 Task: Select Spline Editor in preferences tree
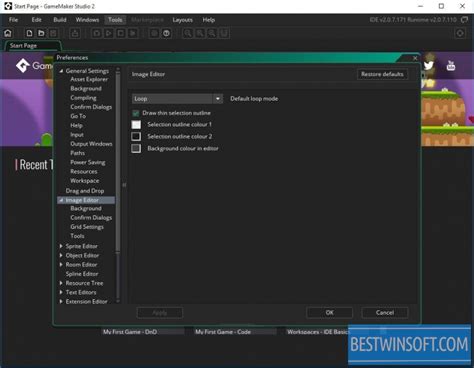[82, 274]
